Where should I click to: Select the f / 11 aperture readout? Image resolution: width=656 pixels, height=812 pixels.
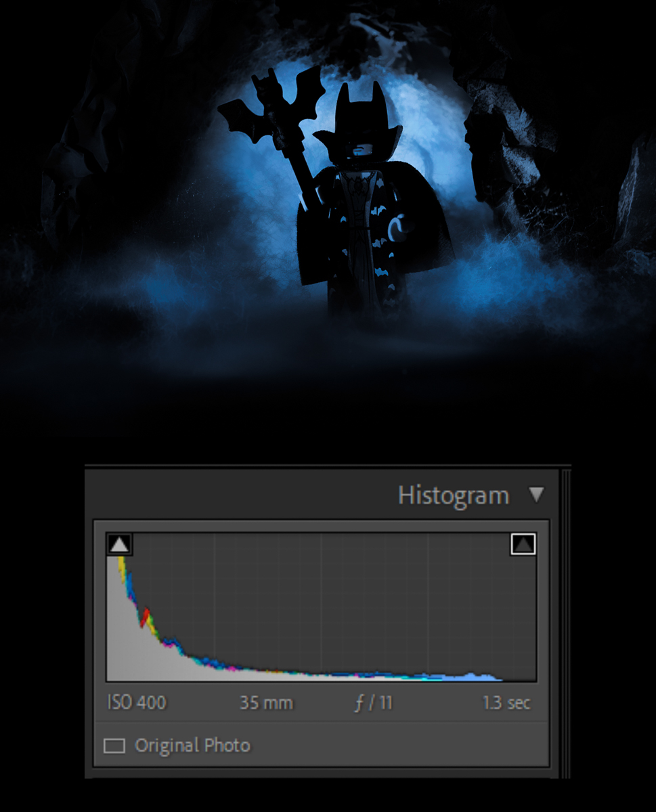(374, 702)
